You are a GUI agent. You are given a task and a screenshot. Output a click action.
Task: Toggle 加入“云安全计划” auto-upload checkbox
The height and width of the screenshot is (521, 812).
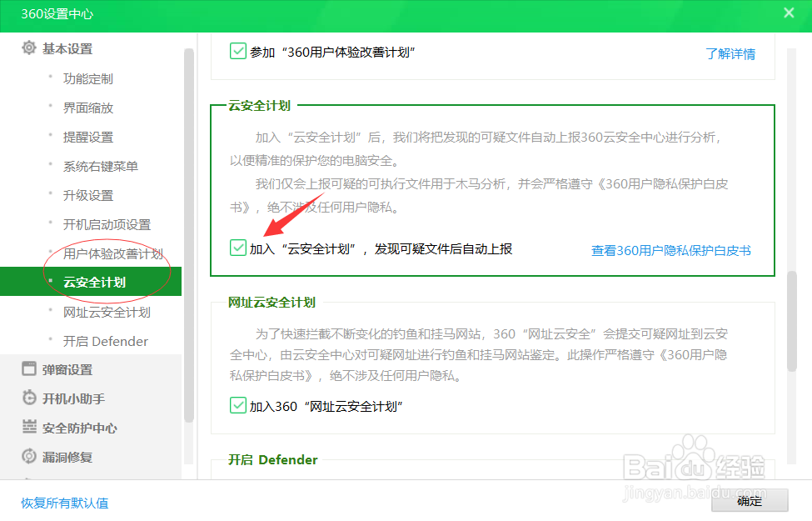pos(237,248)
